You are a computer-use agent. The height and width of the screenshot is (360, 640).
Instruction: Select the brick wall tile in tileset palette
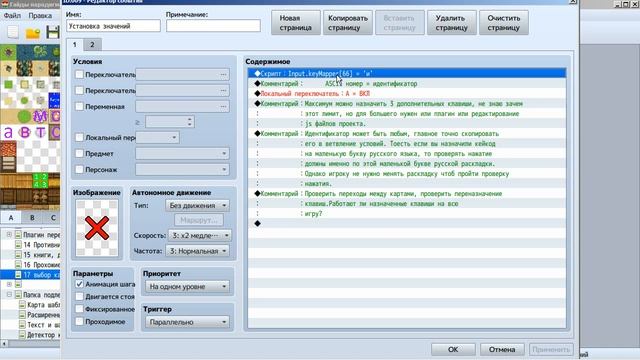(x=8, y=149)
